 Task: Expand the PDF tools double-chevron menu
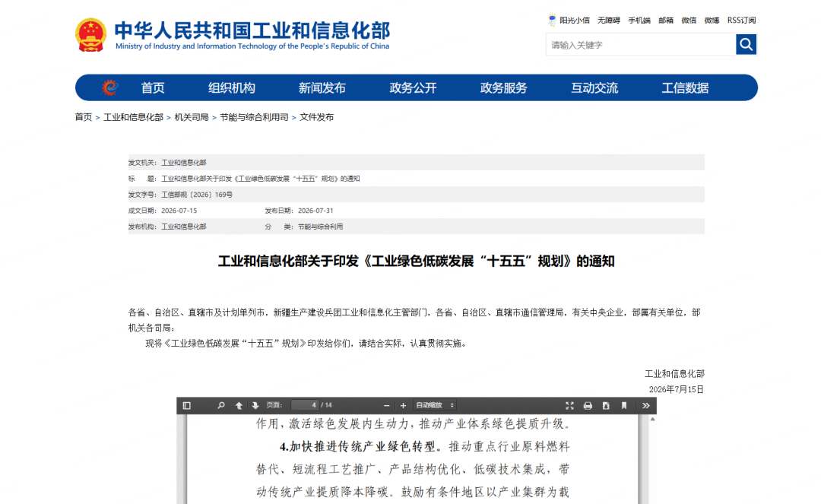click(x=646, y=406)
